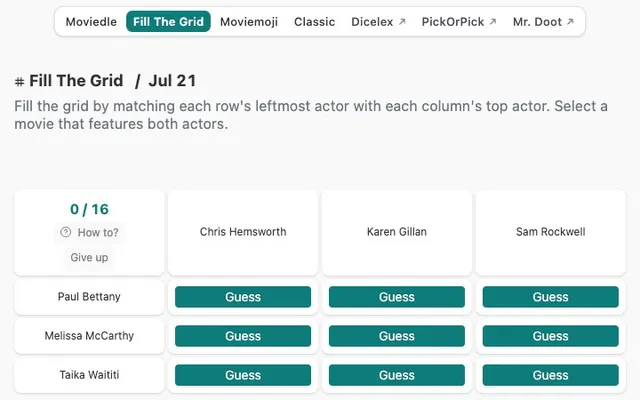Guess Melissa McCarthy and Sam Rockwell movie
640x400 pixels.
(551, 336)
